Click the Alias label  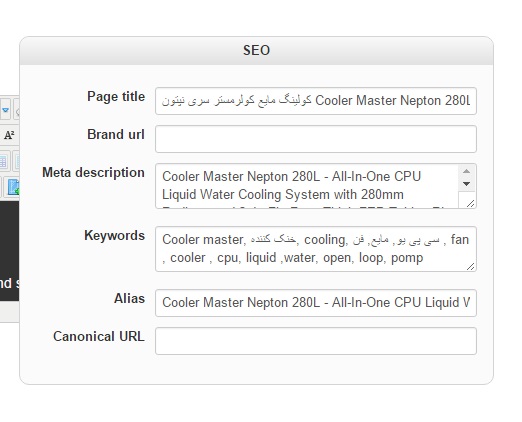(129, 298)
